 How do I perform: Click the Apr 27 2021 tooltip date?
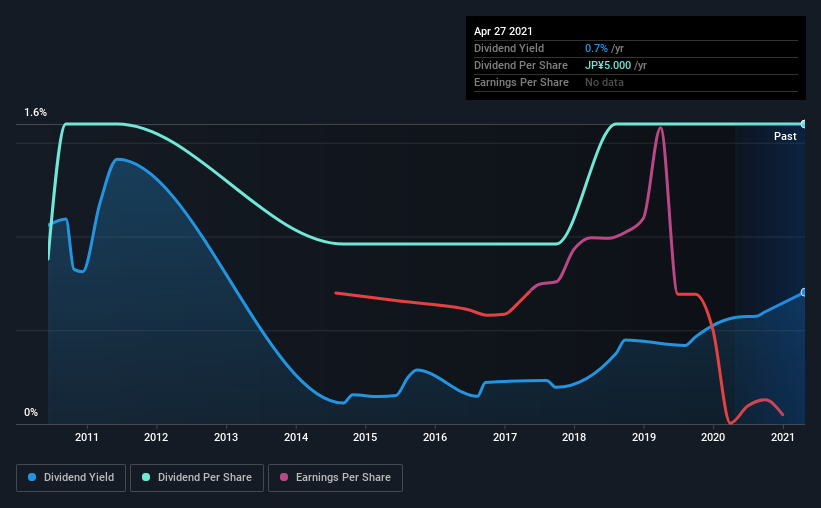503,31
